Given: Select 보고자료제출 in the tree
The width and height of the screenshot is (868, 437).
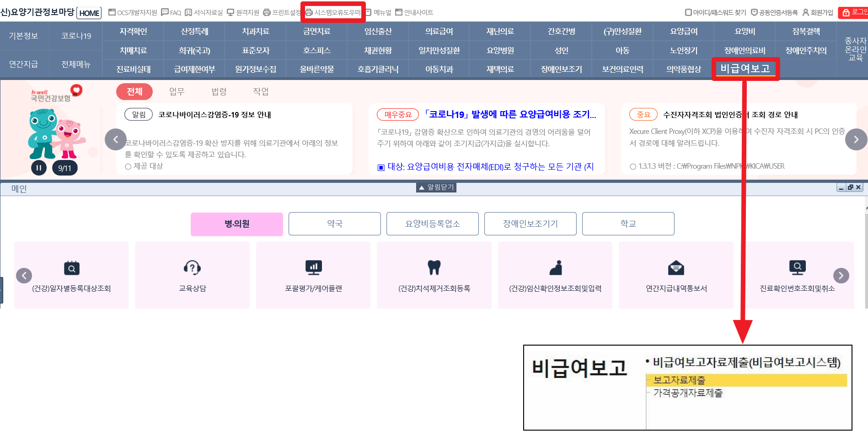Looking at the screenshot, I should click(679, 380).
